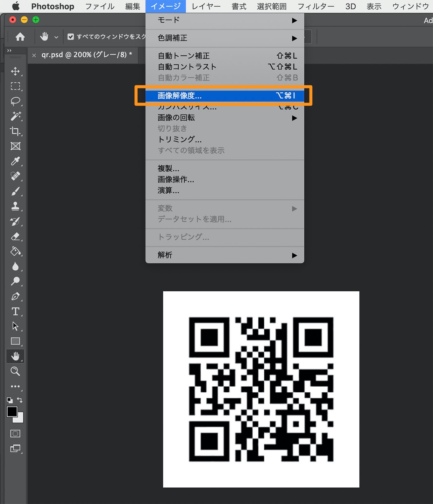This screenshot has width=433, height=504.
Task: Select the Brush tool
Action: [15, 191]
